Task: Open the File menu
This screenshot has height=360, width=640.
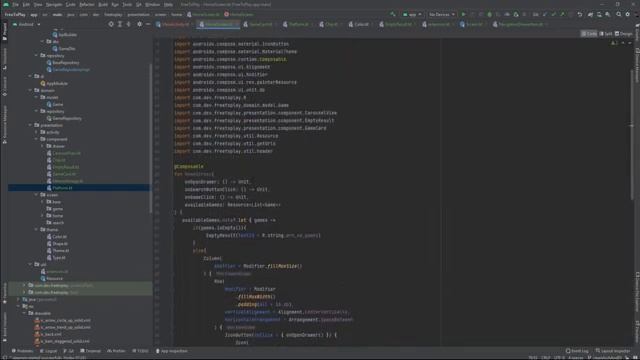Action: pyautogui.click(x=16, y=4)
